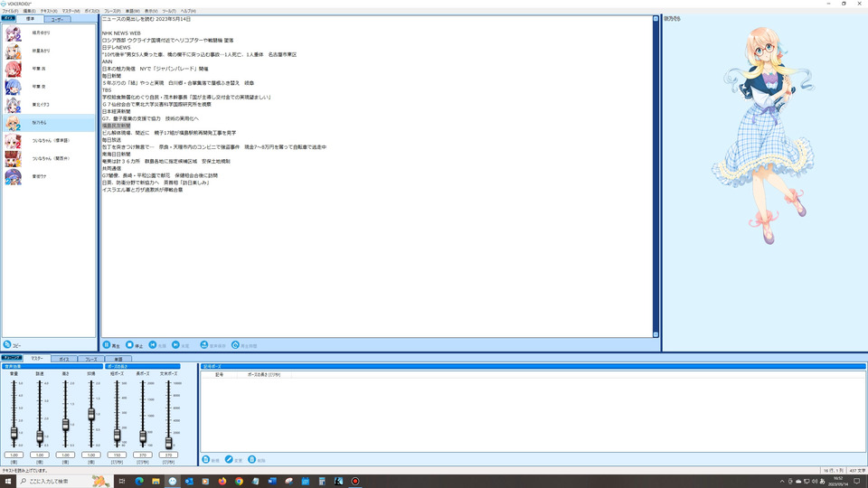Click the 話速 speed slider handle

pos(40,436)
